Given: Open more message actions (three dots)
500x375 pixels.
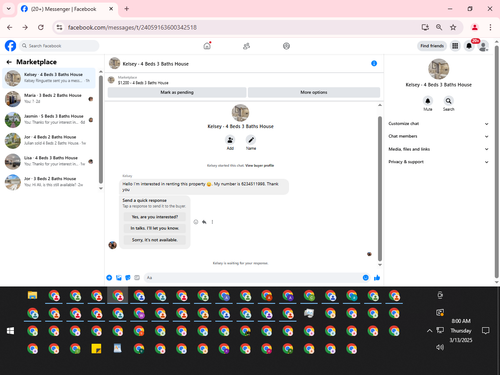Looking at the screenshot, I should 212,222.
